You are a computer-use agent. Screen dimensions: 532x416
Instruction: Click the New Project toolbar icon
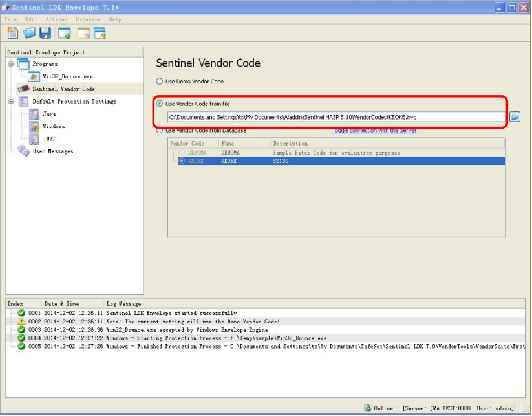point(12,33)
